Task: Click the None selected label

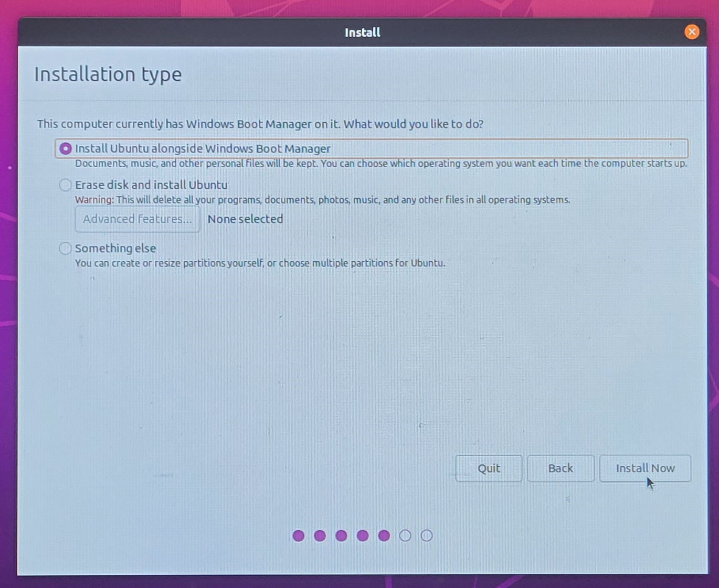Action: click(245, 219)
